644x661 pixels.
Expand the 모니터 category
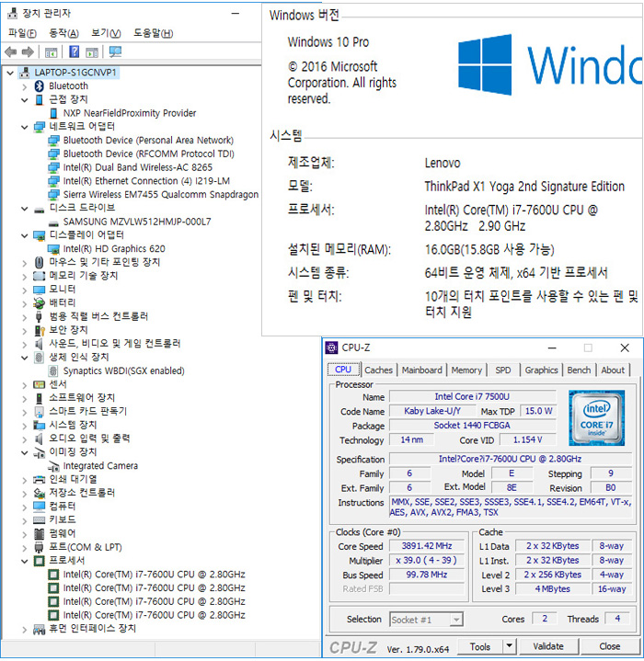[x=25, y=290]
